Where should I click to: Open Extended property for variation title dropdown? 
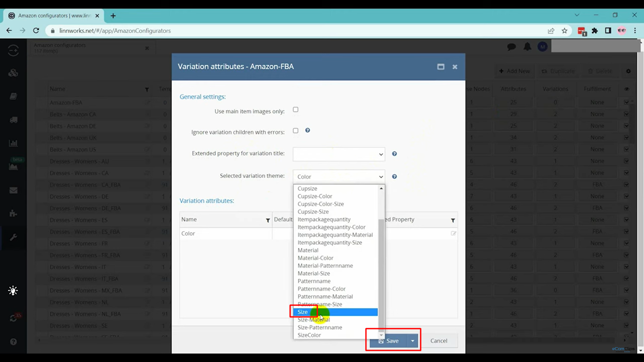tap(339, 154)
